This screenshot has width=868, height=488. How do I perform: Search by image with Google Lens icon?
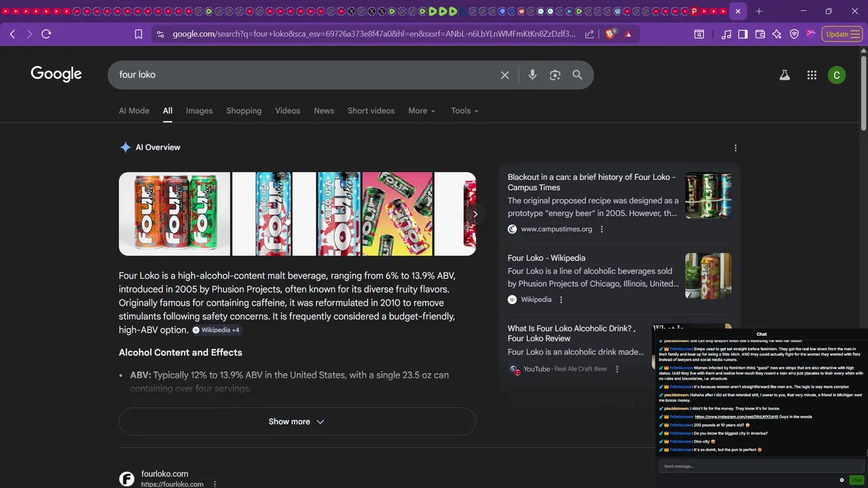555,75
